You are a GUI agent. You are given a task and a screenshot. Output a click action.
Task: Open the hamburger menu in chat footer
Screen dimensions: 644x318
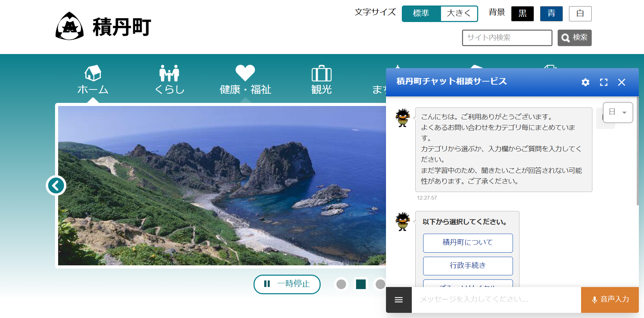[x=398, y=300]
